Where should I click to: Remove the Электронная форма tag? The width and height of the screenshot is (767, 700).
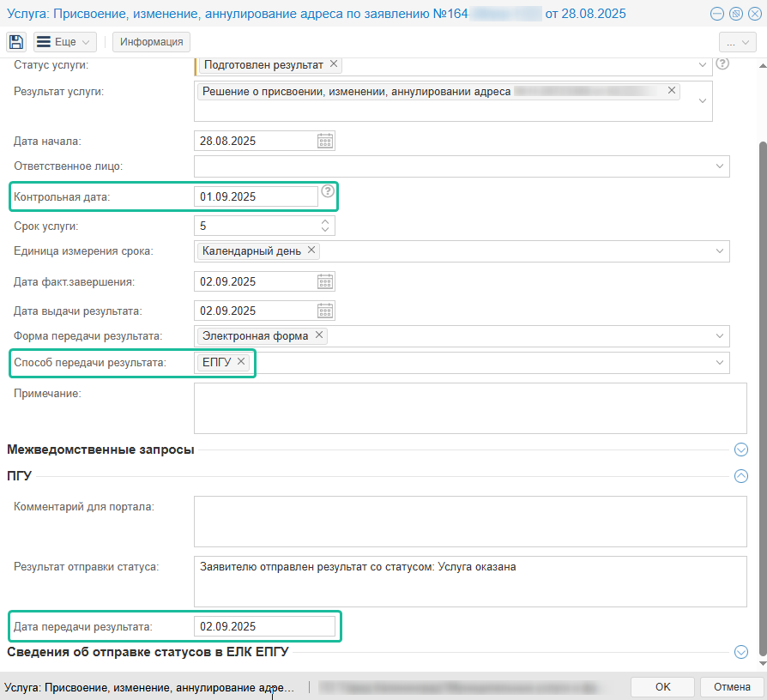(x=319, y=335)
